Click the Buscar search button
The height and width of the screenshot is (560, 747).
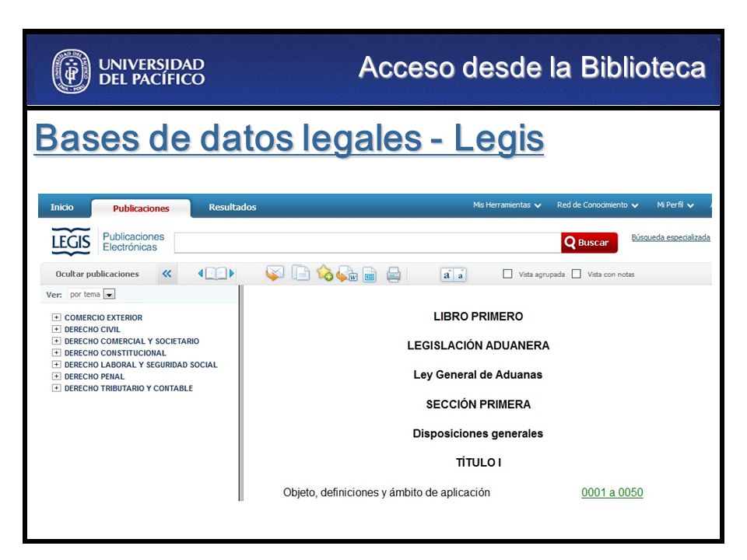click(x=589, y=243)
